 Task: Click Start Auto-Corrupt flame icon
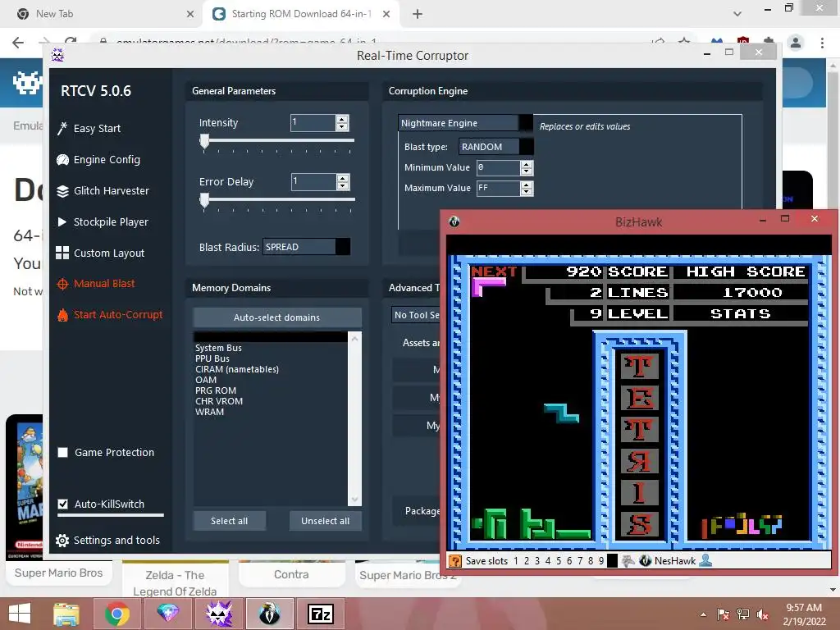tap(62, 315)
